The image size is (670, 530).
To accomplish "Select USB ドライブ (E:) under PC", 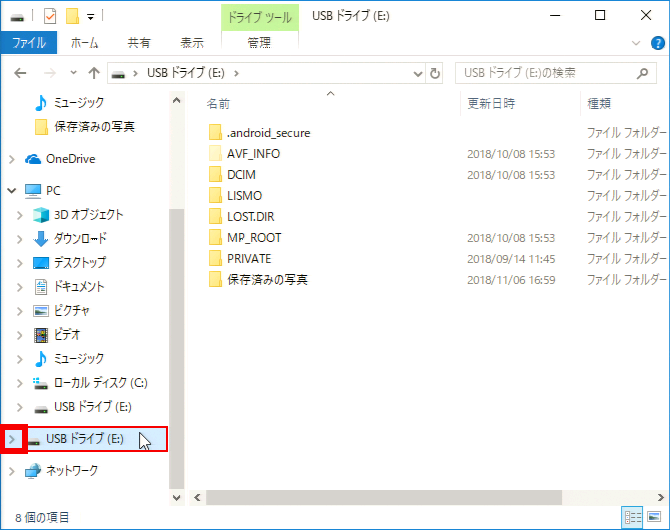I will [x=82, y=406].
